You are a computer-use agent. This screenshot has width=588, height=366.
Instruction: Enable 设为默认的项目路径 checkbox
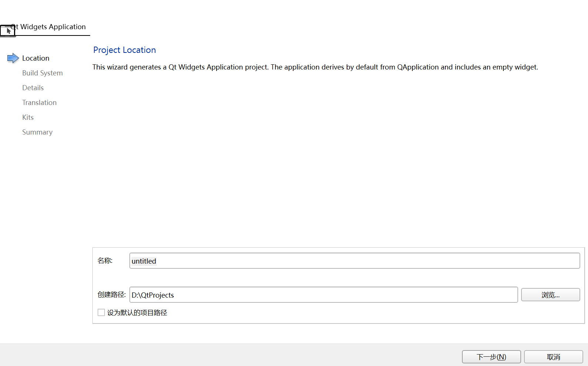point(101,312)
